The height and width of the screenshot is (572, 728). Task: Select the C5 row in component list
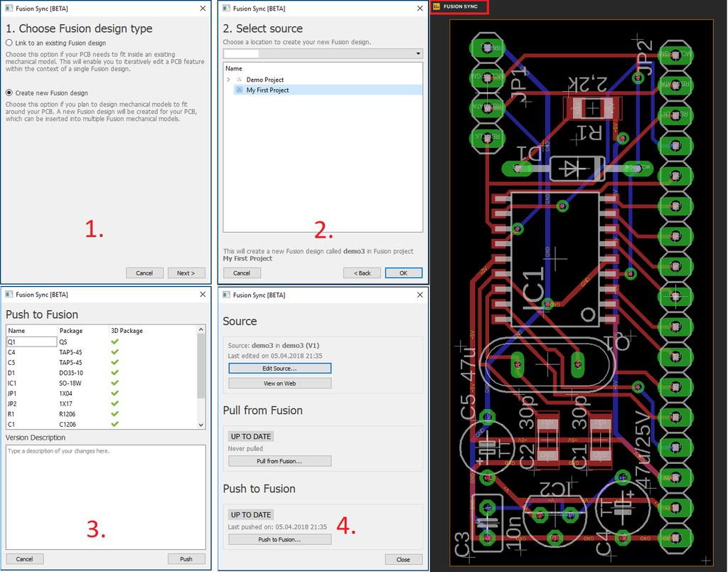pos(102,362)
